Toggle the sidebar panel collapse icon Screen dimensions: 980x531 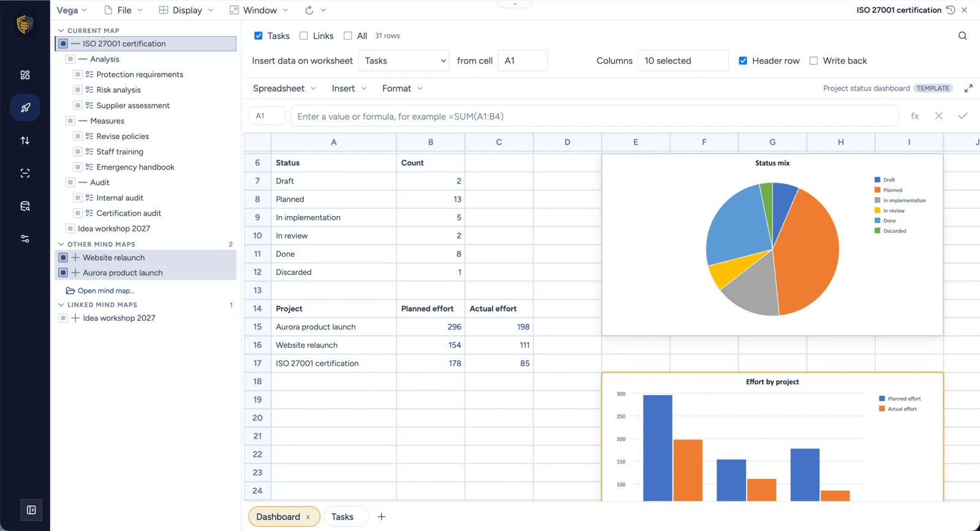(31, 510)
